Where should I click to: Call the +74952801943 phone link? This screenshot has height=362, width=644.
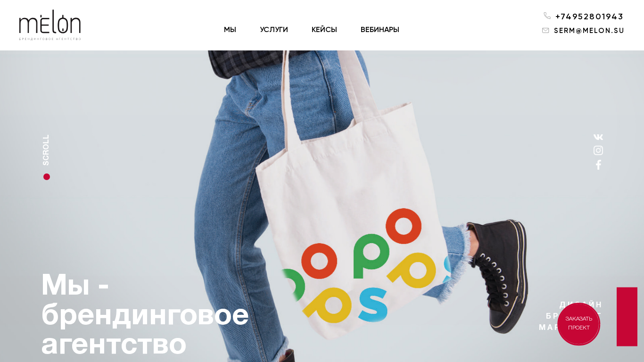[x=589, y=16]
